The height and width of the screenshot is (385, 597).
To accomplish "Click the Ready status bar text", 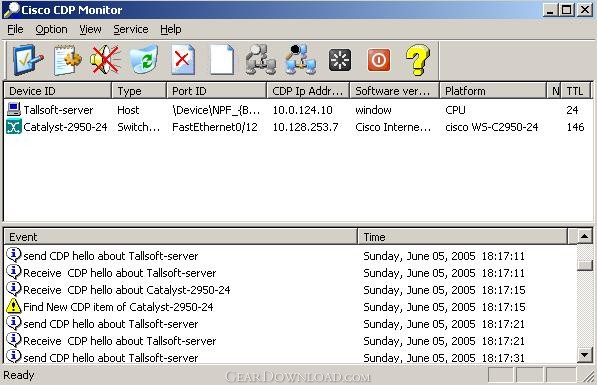I will (19, 375).
